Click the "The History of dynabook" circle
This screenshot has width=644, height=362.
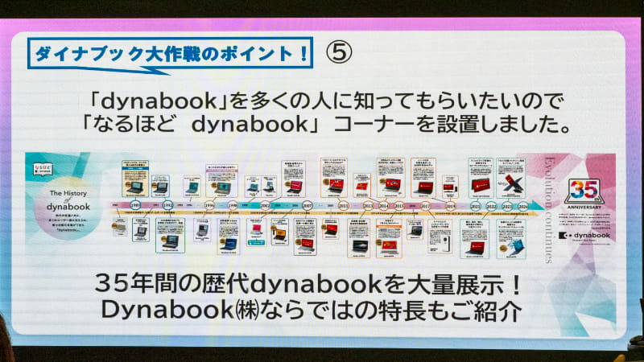click(x=68, y=208)
